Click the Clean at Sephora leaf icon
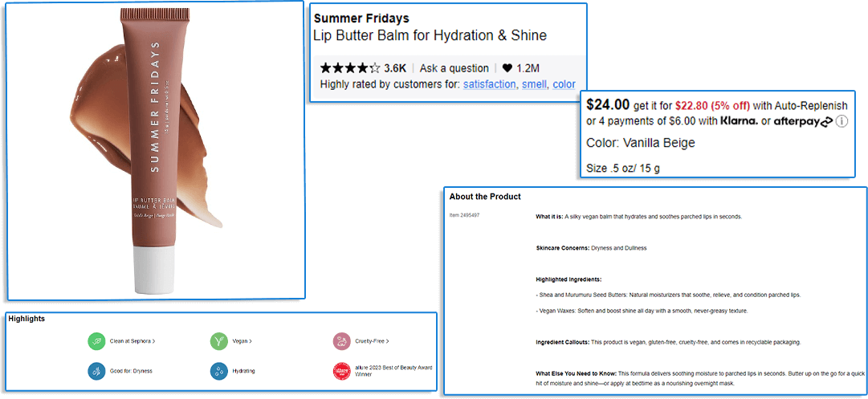This screenshot has width=868, height=399. click(96, 341)
